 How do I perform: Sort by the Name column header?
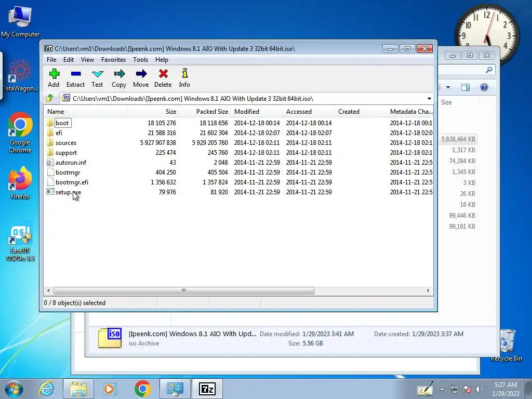coord(85,112)
